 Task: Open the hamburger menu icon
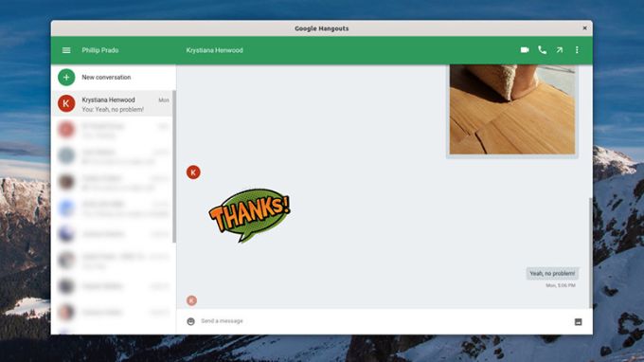coord(66,50)
